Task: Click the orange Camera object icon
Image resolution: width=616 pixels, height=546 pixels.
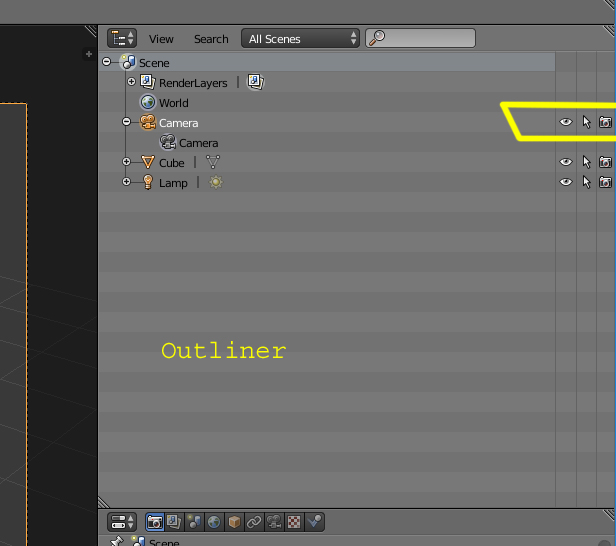Action: click(148, 122)
